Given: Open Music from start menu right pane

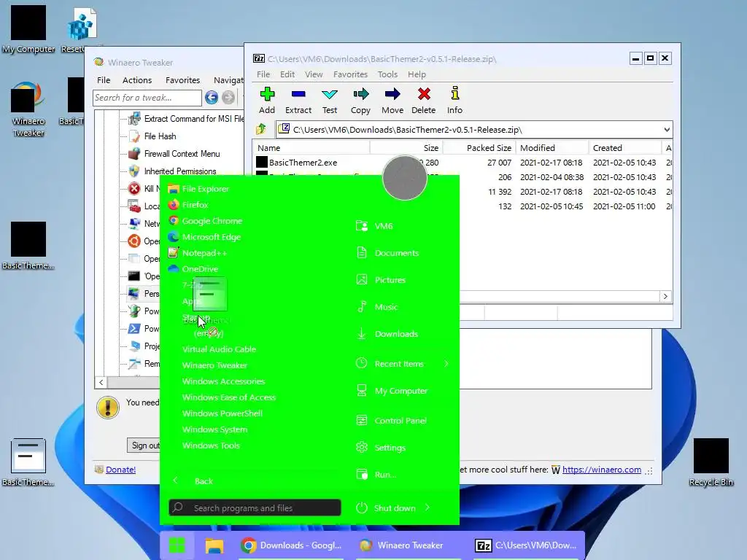Looking at the screenshot, I should (x=376, y=307).
